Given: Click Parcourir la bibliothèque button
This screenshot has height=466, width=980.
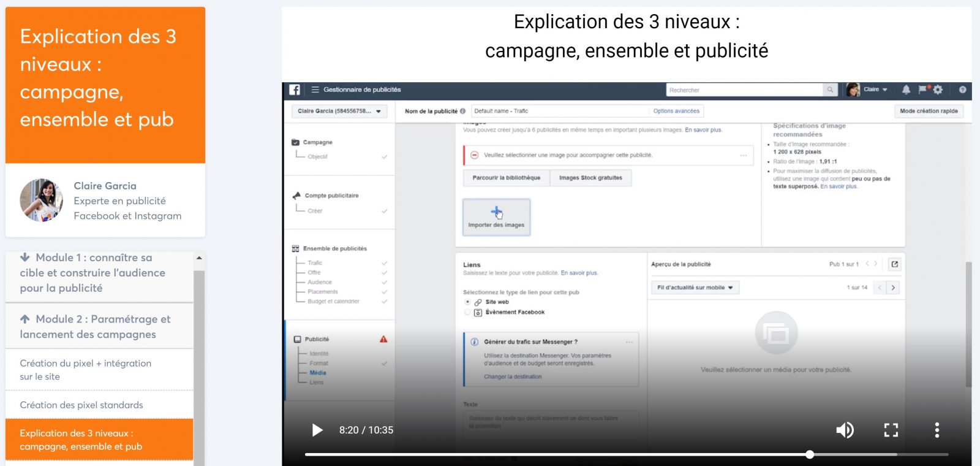Looking at the screenshot, I should tap(506, 178).
